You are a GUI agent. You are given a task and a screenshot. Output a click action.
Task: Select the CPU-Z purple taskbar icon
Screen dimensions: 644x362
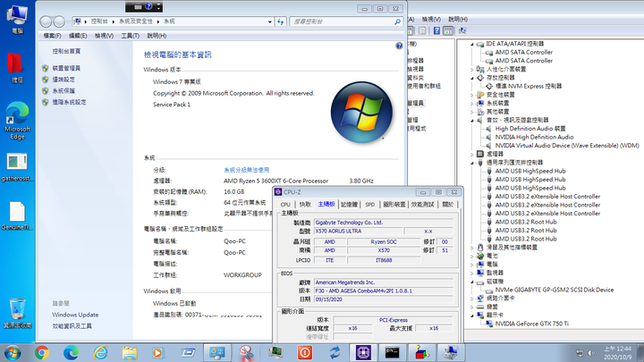[363, 352]
